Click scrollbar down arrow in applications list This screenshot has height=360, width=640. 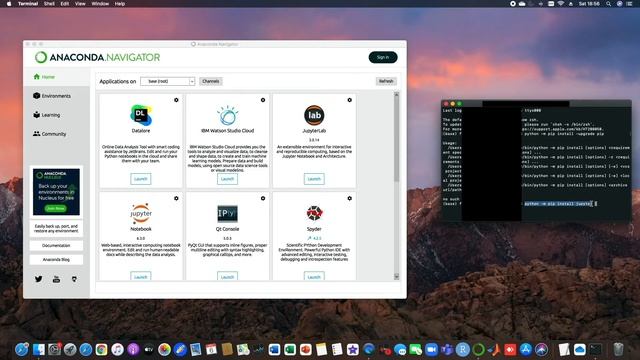[396, 277]
